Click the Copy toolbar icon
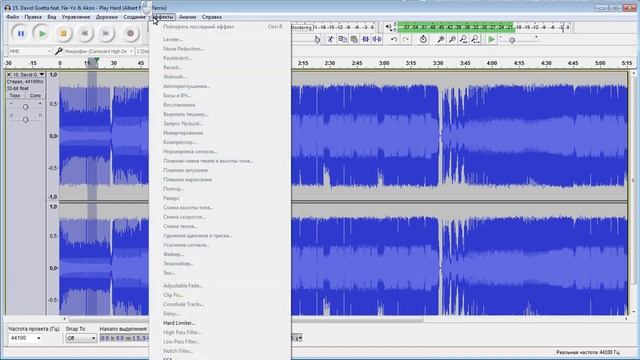 pyautogui.click(x=342, y=39)
